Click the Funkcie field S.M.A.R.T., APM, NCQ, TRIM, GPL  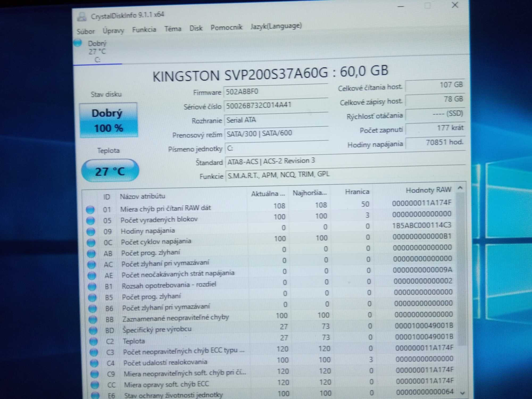coord(346,174)
